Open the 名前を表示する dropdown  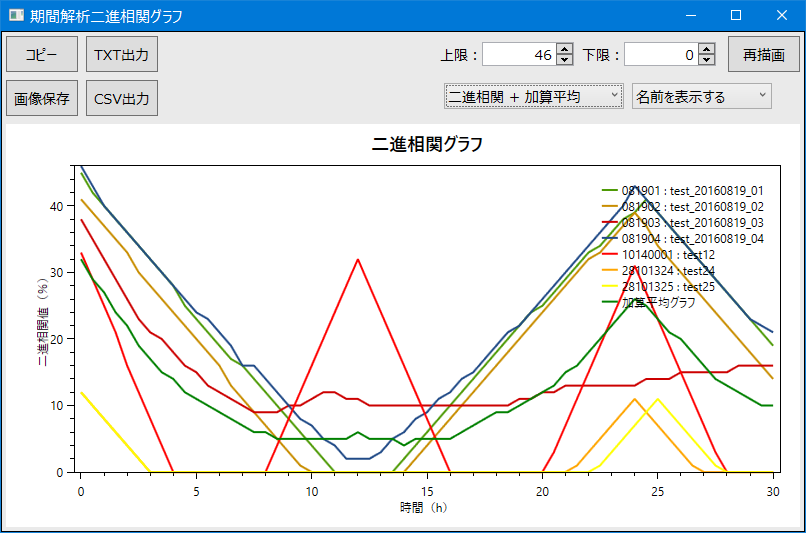702,96
